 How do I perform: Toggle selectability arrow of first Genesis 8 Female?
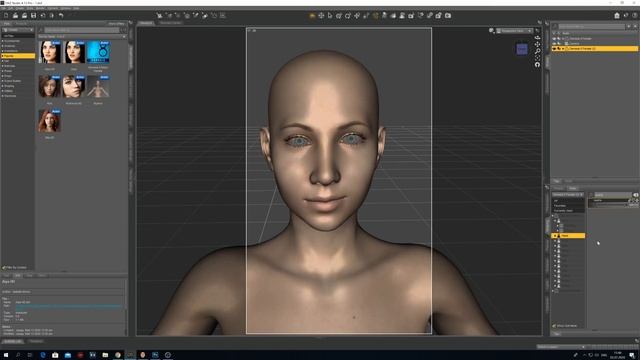click(x=558, y=38)
